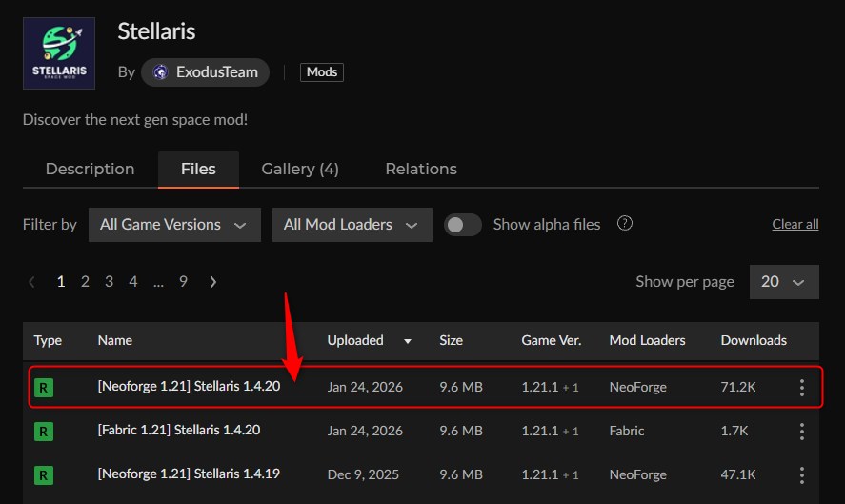845x504 pixels.
Task: Open the Gallery (4) tab
Action: (x=300, y=169)
